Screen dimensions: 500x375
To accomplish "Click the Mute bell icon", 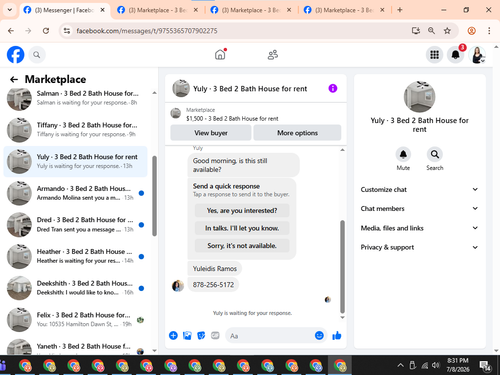I will [403, 154].
